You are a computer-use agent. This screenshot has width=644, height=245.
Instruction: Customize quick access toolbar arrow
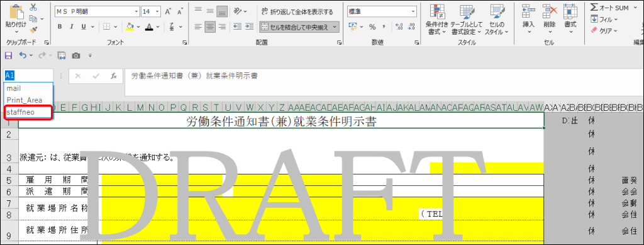[90, 55]
